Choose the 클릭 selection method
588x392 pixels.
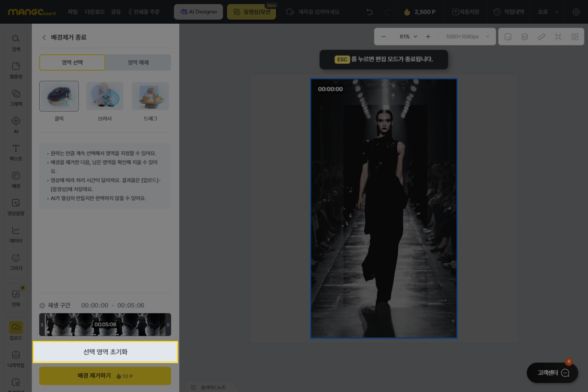pos(59,102)
